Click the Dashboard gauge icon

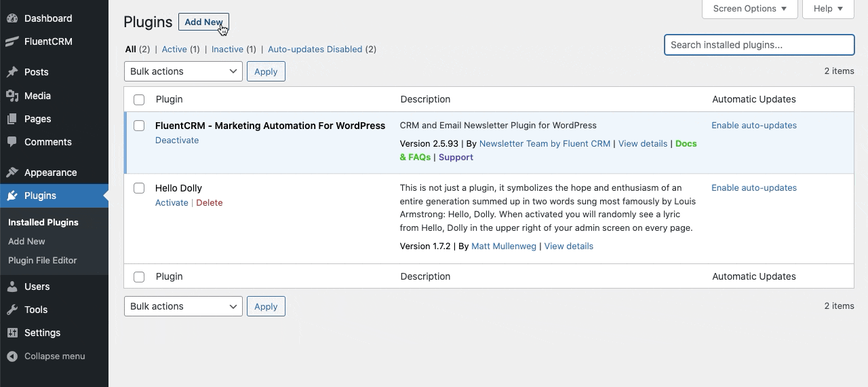[12, 18]
